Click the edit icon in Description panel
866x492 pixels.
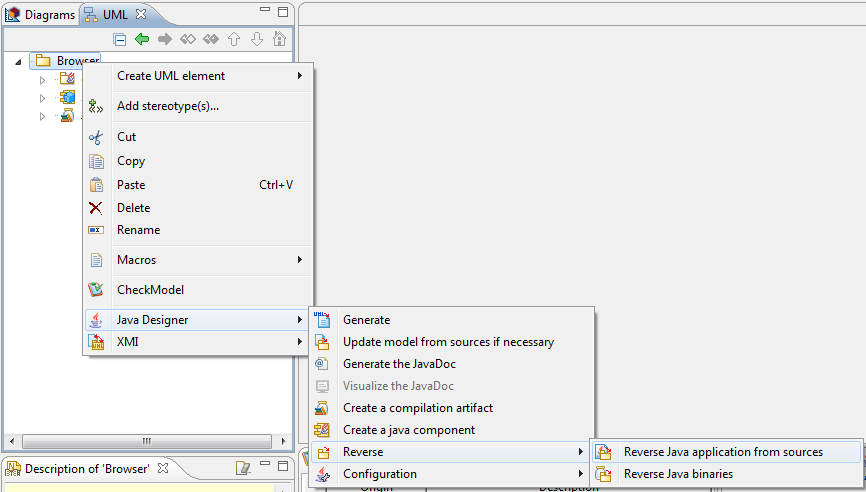(243, 468)
